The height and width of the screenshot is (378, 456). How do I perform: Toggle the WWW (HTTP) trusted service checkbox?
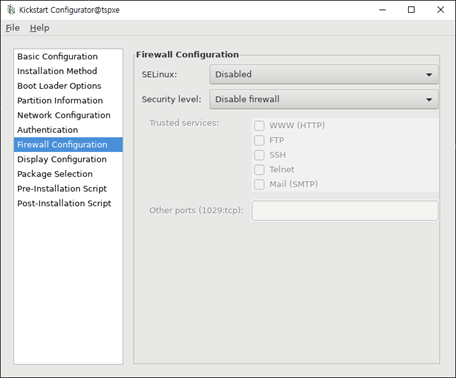coord(259,126)
